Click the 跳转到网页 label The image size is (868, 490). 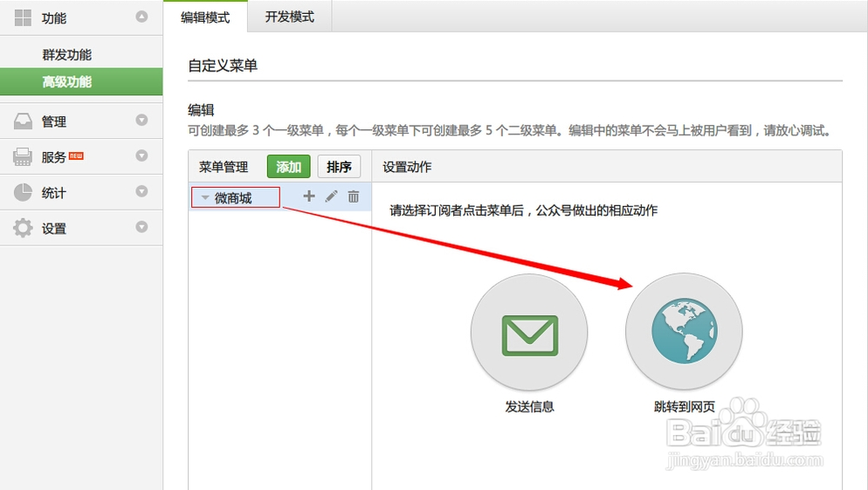click(x=685, y=406)
